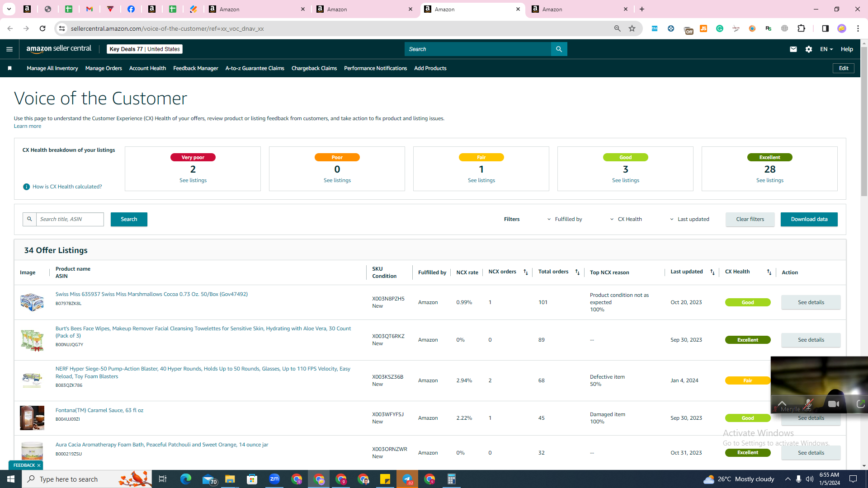Click the RS extension icon
The image size is (868, 488).
pyautogui.click(x=769, y=28)
